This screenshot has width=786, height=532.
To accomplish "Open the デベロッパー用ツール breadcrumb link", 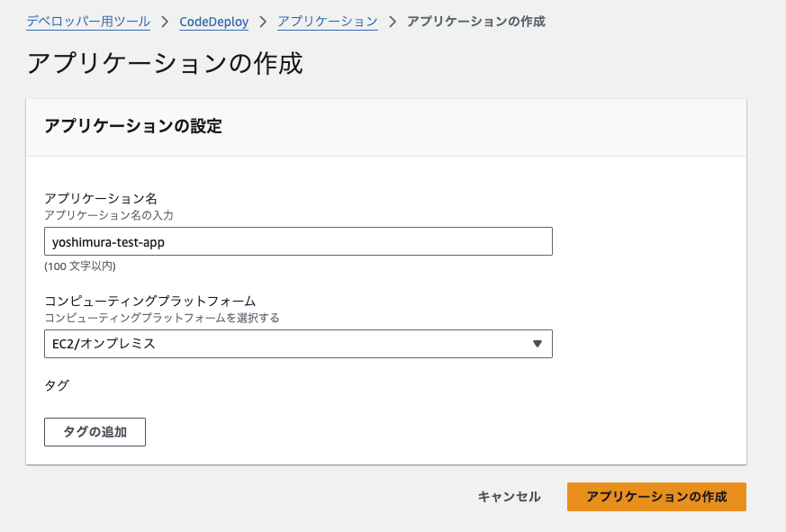I will (88, 22).
